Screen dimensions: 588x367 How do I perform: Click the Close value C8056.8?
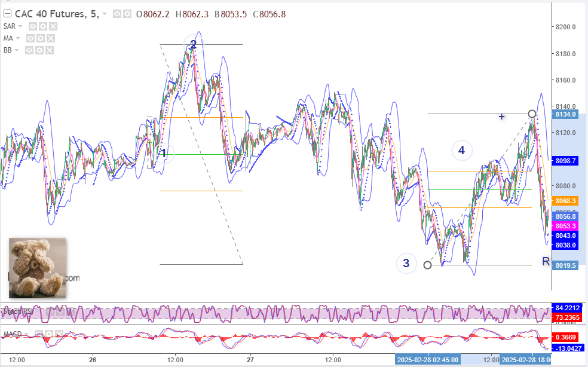tap(269, 14)
